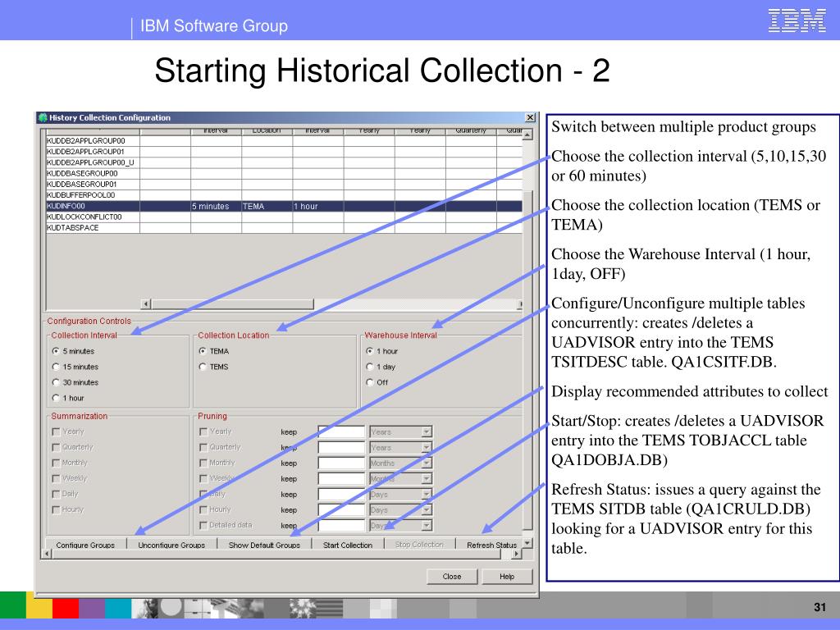Open Months dropdown for Weekly pruning
This screenshot has height=630, width=840.
tap(427, 478)
